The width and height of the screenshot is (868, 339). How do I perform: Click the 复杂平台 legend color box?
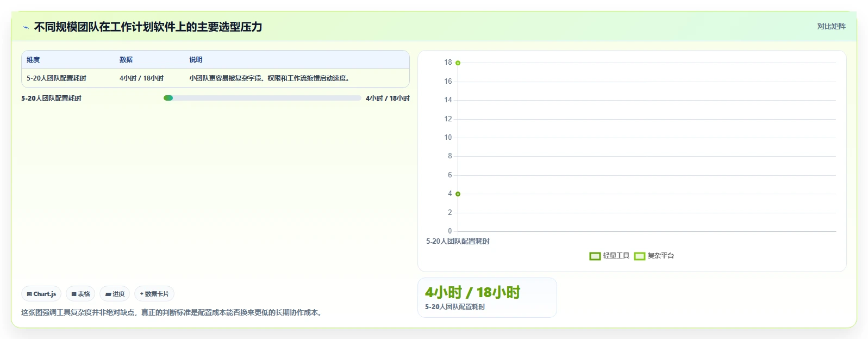pos(640,256)
